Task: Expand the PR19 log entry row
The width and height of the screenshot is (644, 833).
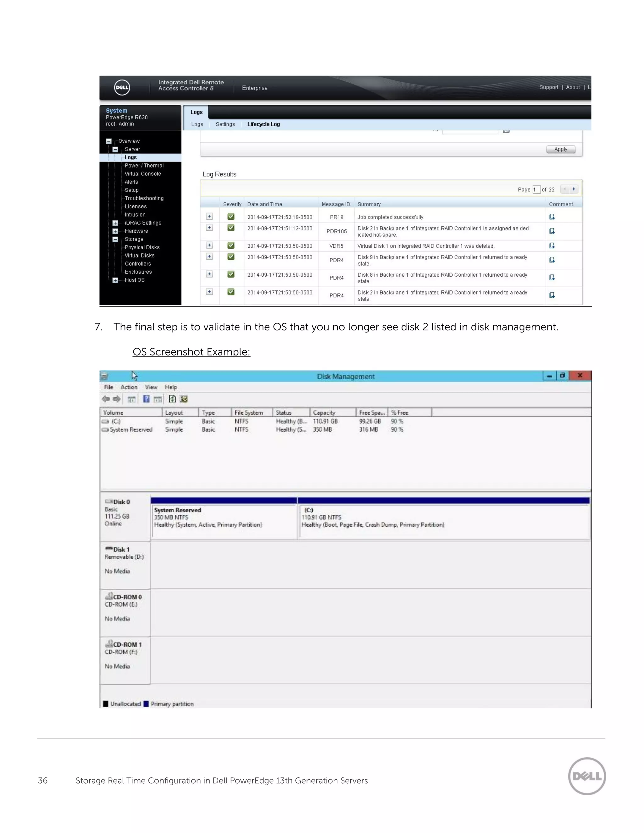Action: (209, 216)
